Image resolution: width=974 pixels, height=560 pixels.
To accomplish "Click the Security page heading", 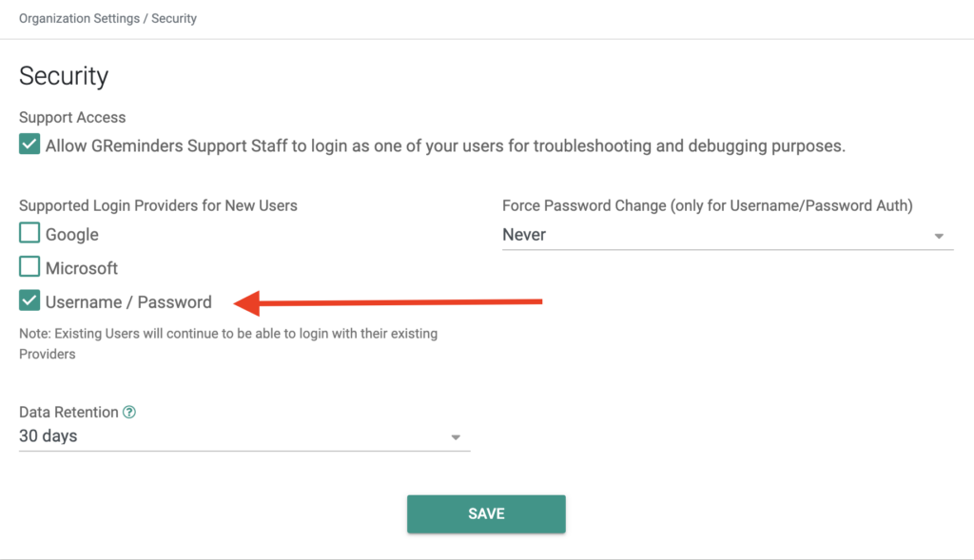I will 64,76.
